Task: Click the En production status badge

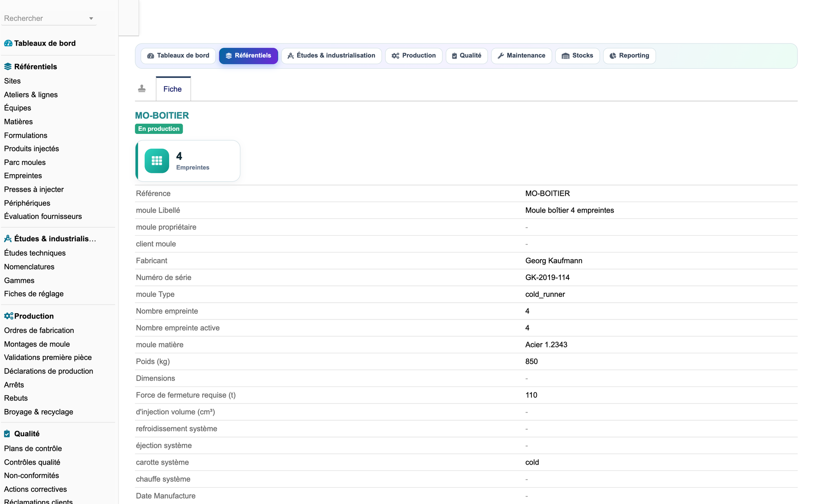Action: (159, 129)
